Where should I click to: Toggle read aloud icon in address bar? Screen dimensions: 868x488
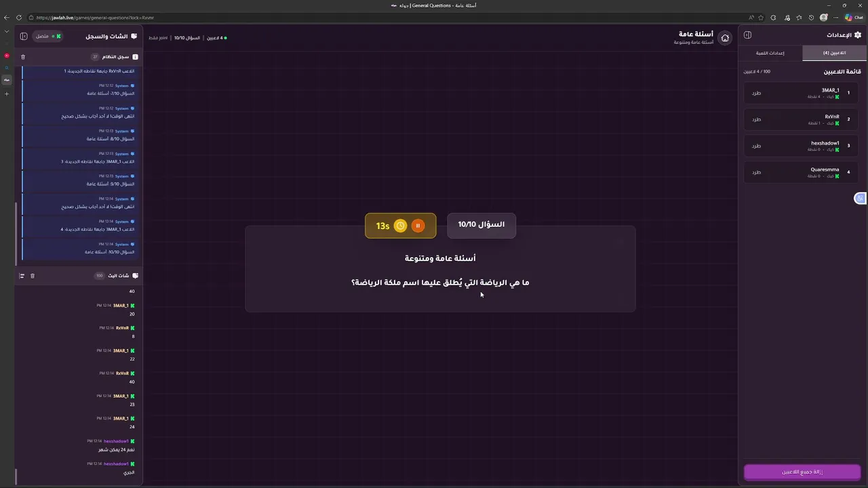point(751,18)
